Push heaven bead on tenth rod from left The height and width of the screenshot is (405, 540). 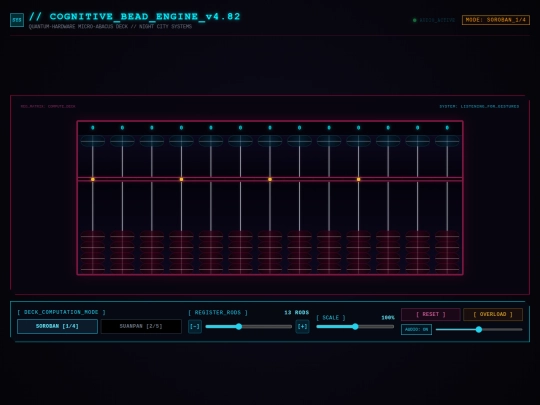359,141
